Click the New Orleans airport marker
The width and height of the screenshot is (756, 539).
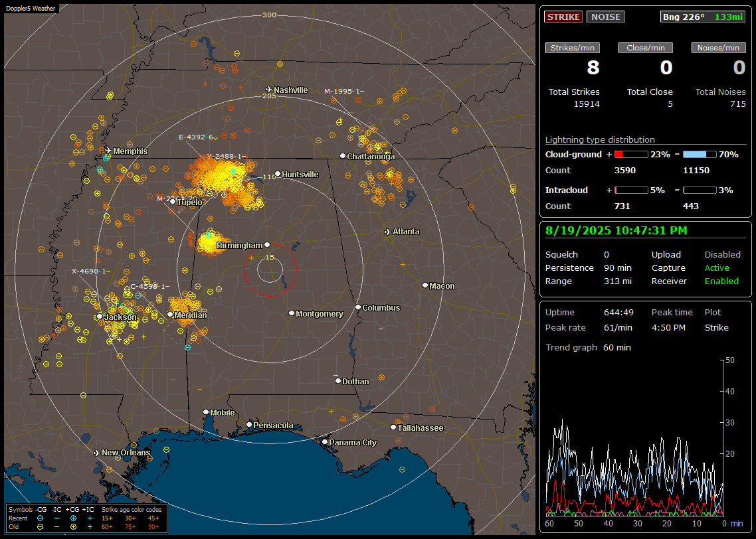click(x=97, y=453)
